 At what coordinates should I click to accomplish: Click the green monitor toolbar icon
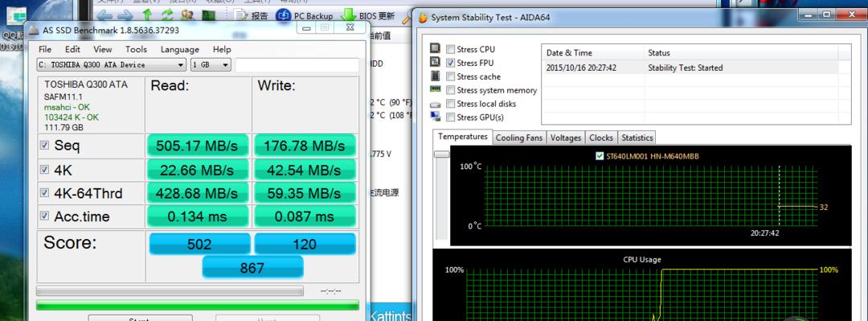click(208, 15)
